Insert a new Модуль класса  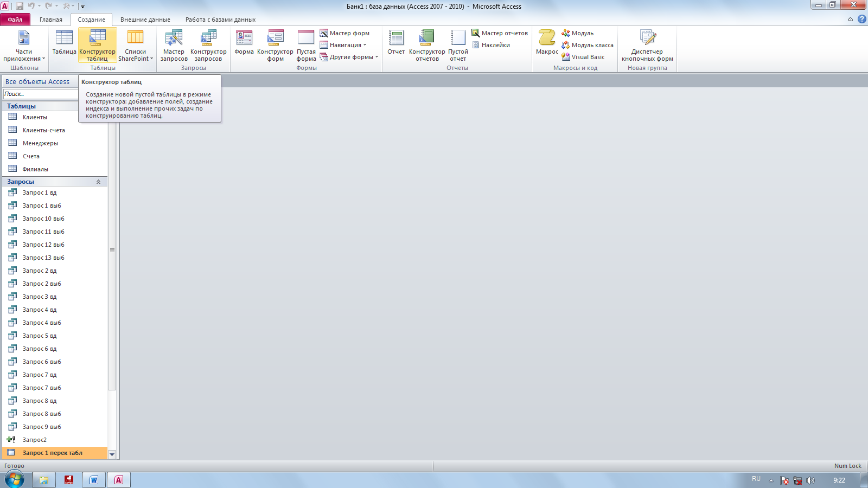[x=588, y=45]
